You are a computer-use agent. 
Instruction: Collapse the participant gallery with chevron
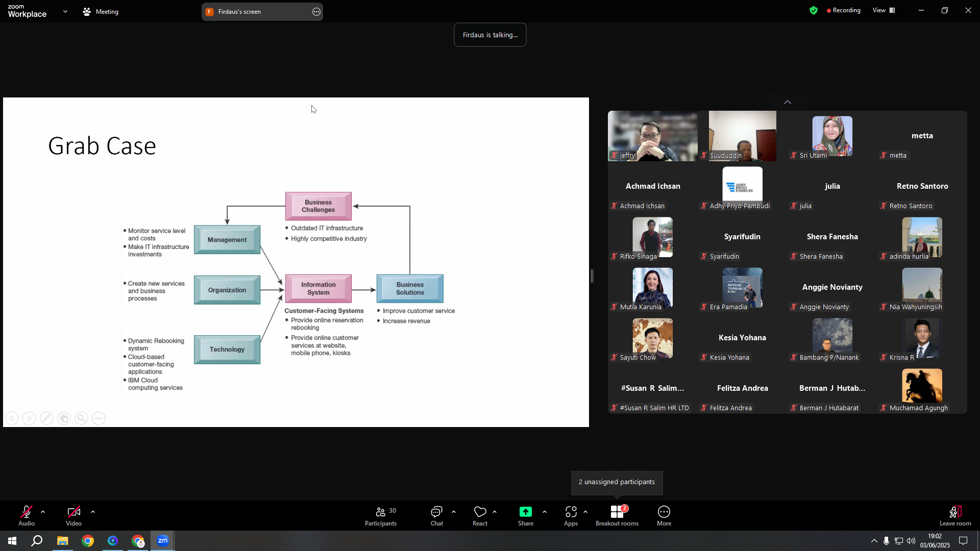click(788, 102)
